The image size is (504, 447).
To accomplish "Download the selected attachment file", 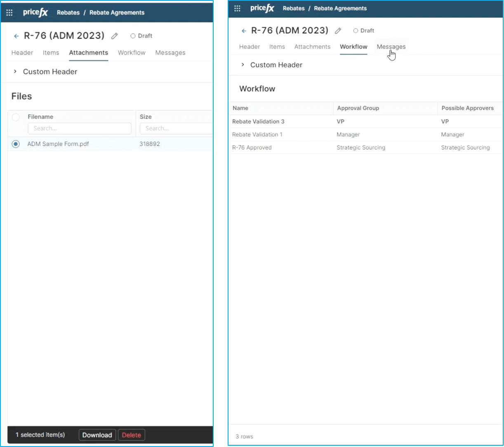I will [x=97, y=435].
